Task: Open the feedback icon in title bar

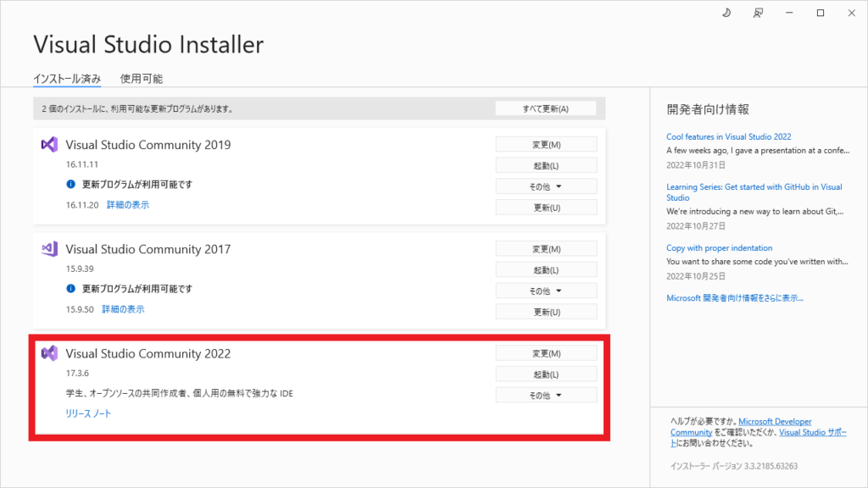Action: [x=758, y=13]
